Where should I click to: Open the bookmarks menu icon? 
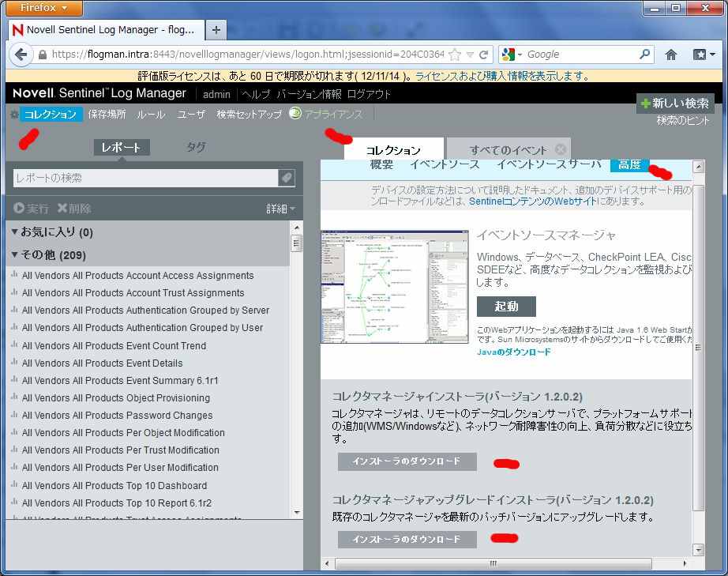tap(704, 55)
